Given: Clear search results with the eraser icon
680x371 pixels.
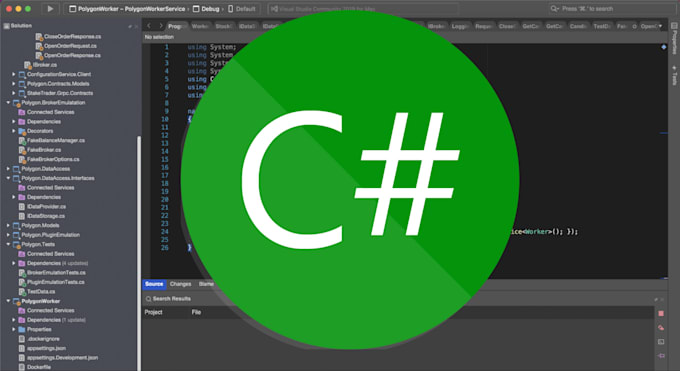Looking at the screenshot, I should [661, 328].
